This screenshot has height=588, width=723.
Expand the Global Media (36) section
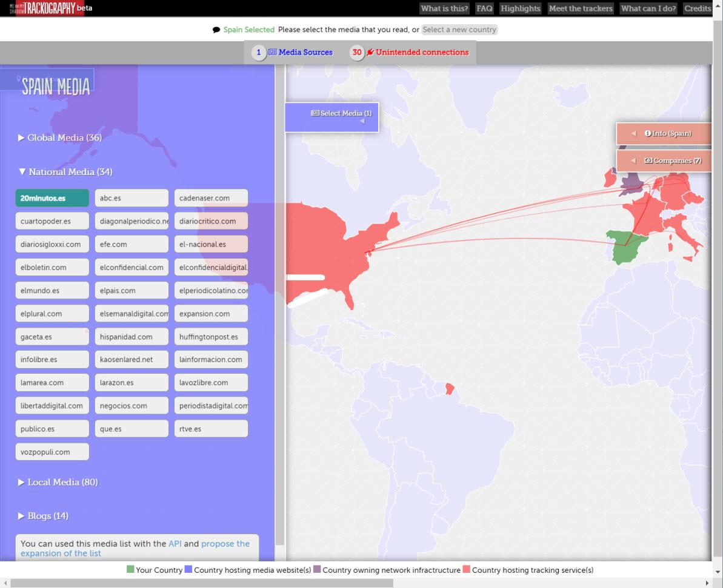point(60,138)
